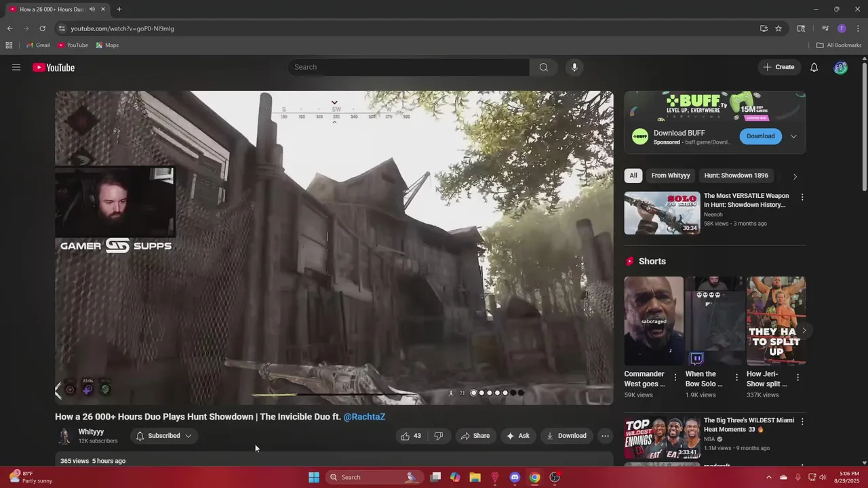The image size is (868, 488).
Task: Open the Commander West short thumbnail
Action: [x=654, y=321]
